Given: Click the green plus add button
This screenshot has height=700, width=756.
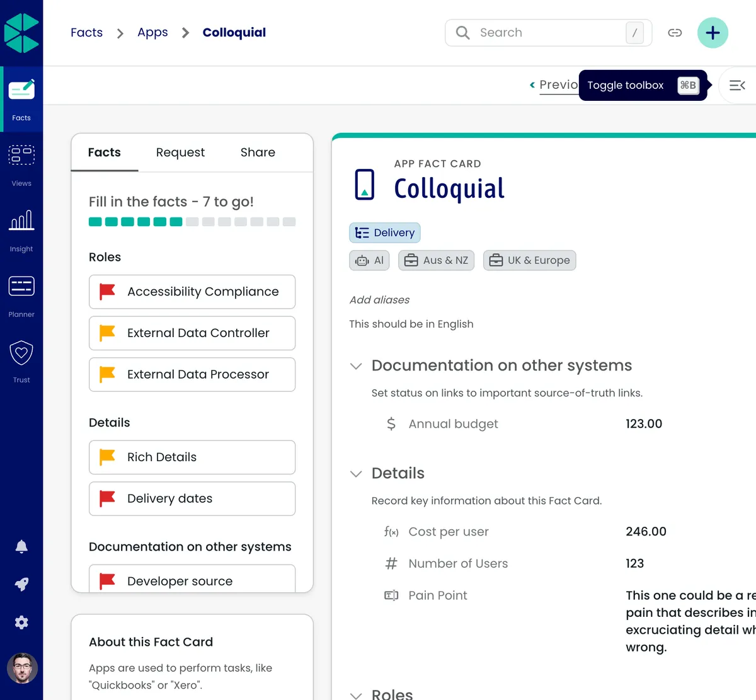Looking at the screenshot, I should click(713, 33).
